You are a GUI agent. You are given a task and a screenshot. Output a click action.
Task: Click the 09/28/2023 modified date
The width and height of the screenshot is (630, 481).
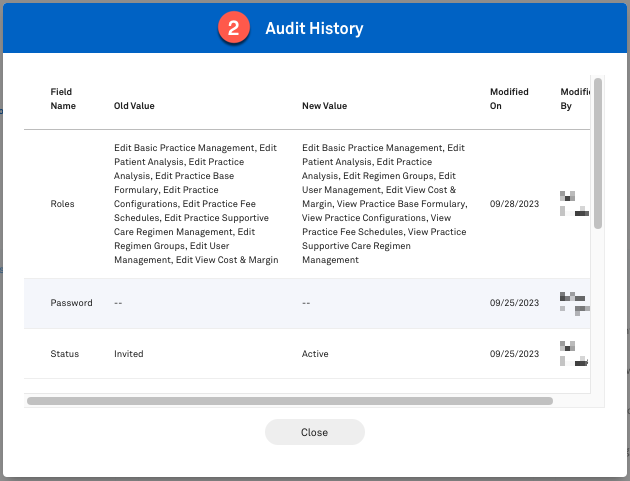coord(513,203)
